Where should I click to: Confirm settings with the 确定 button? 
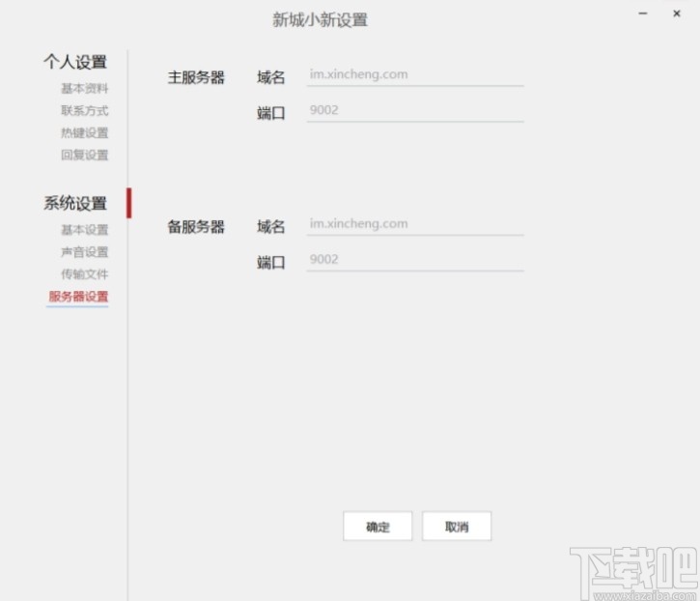tap(378, 527)
